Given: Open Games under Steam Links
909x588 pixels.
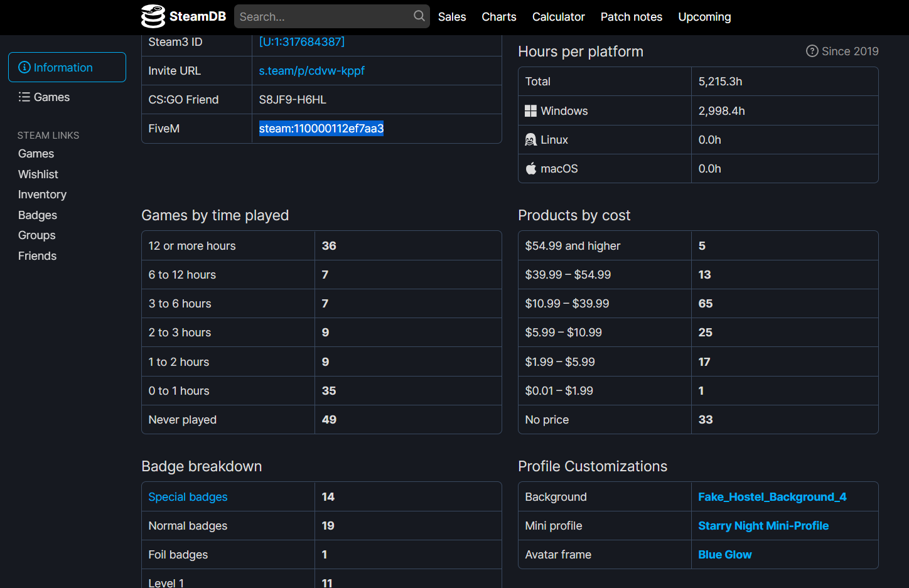Looking at the screenshot, I should pyautogui.click(x=36, y=154).
